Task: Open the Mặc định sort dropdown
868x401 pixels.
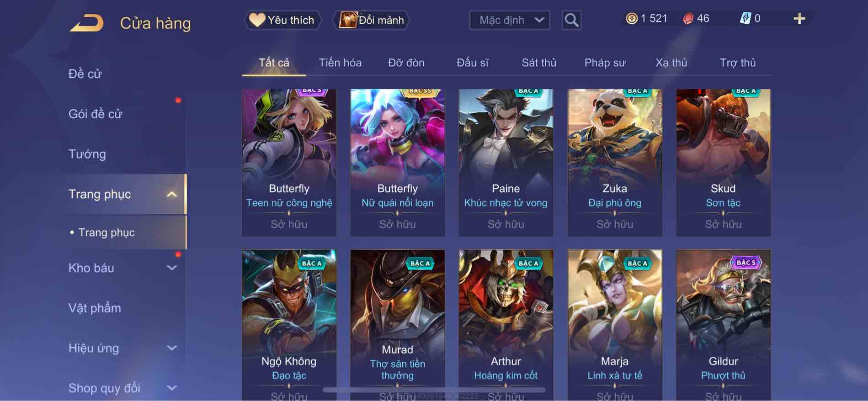Action: [x=510, y=20]
